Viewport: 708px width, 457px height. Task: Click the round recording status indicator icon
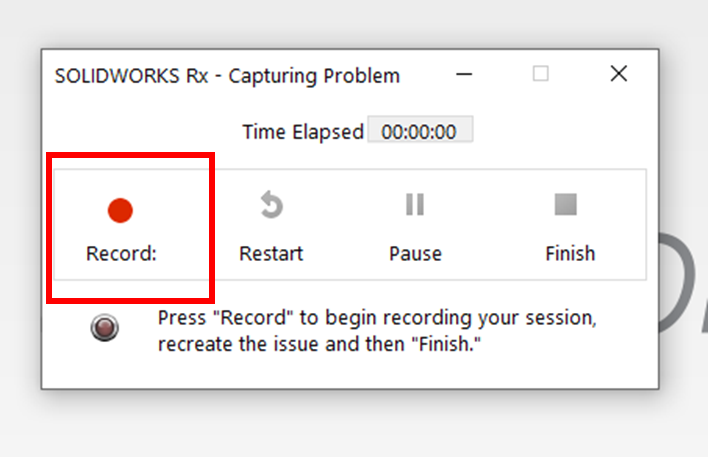point(104,328)
